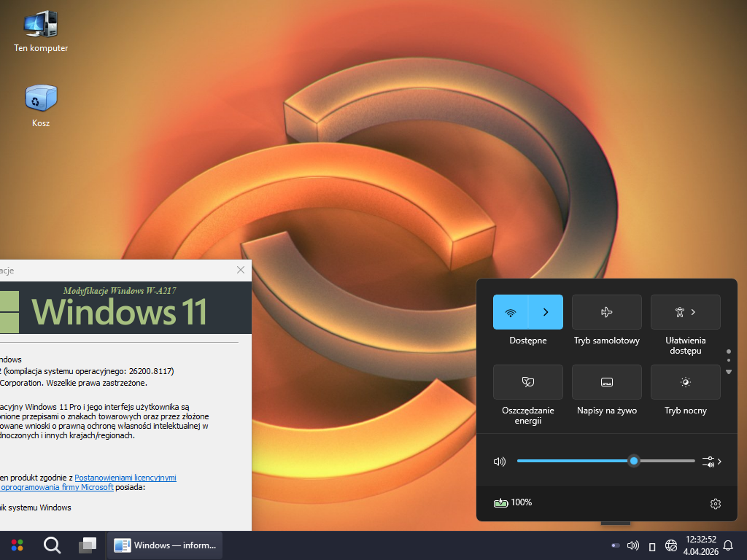The height and width of the screenshot is (560, 747).
Task: Select the Windows — informacje taskbar item
Action: tap(166, 545)
